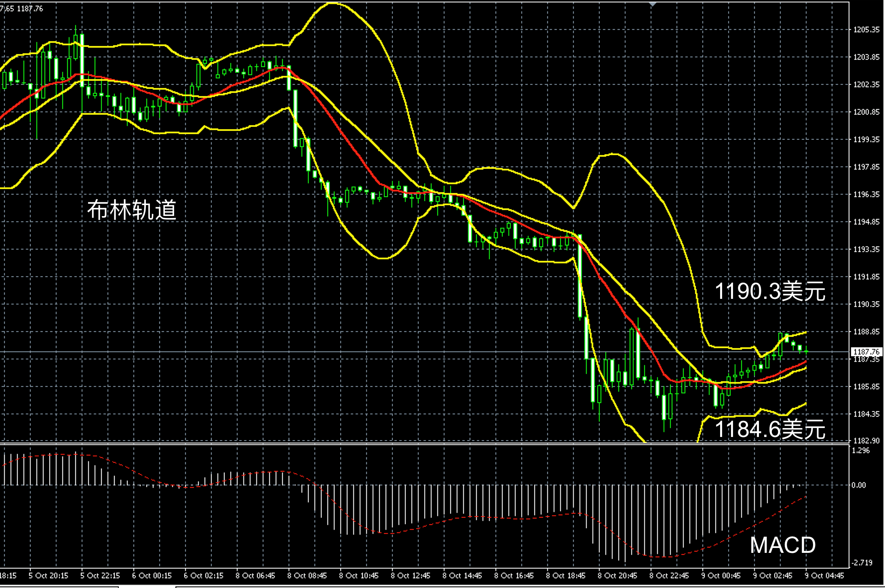Click price level 1196.35 on the price scale

point(866,194)
